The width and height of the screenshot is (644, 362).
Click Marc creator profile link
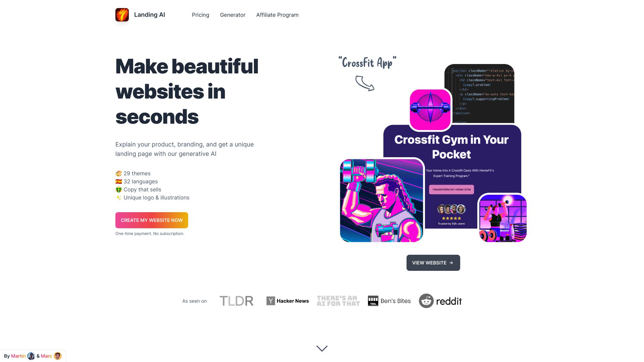[x=50, y=356]
